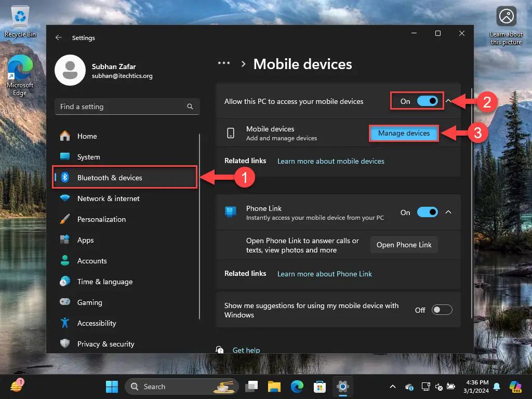Click the phone icon beside Mobile devices
The image size is (532, 399).
coord(231,133)
